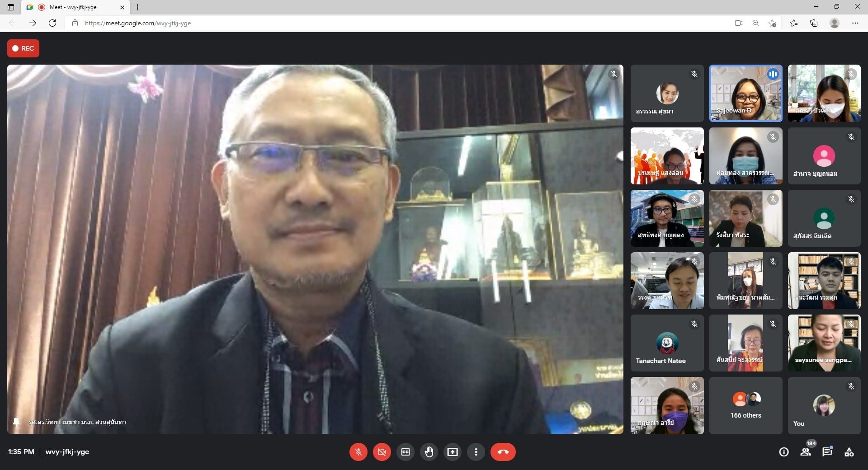Open the meeting details info icon

click(x=784, y=452)
